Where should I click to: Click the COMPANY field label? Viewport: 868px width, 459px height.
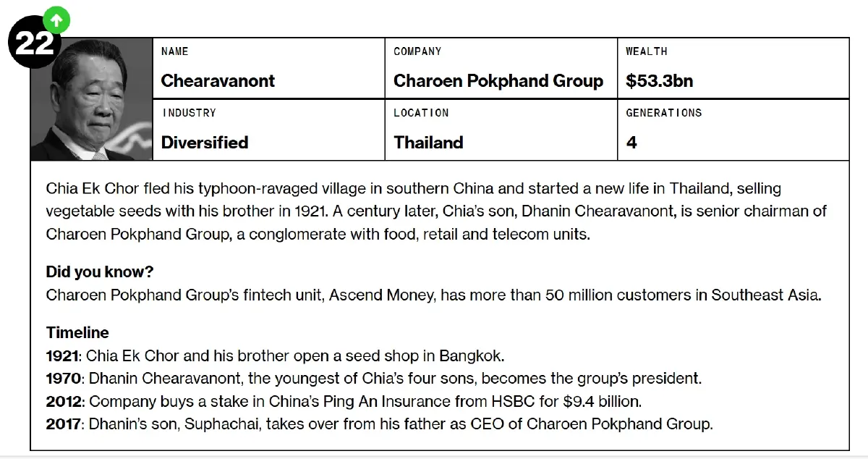click(417, 51)
